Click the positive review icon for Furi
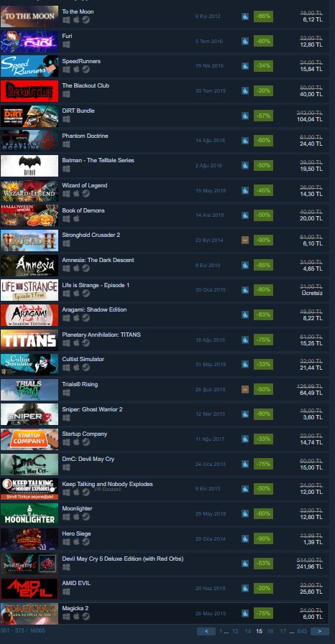 tap(245, 42)
